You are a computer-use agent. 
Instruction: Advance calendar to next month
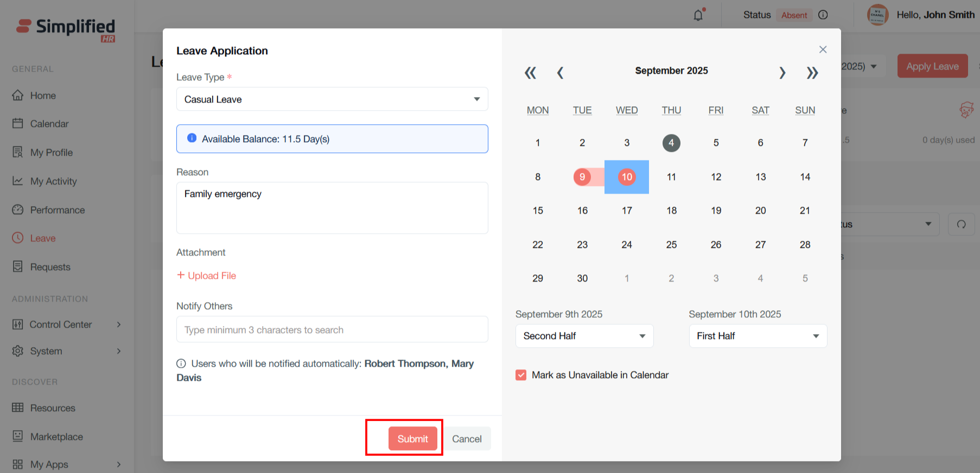[x=782, y=73]
